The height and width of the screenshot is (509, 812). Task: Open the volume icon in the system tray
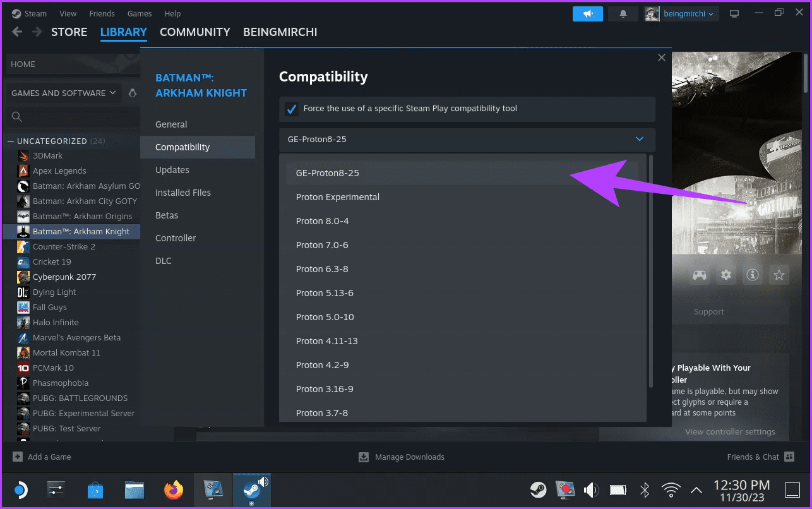pyautogui.click(x=591, y=489)
